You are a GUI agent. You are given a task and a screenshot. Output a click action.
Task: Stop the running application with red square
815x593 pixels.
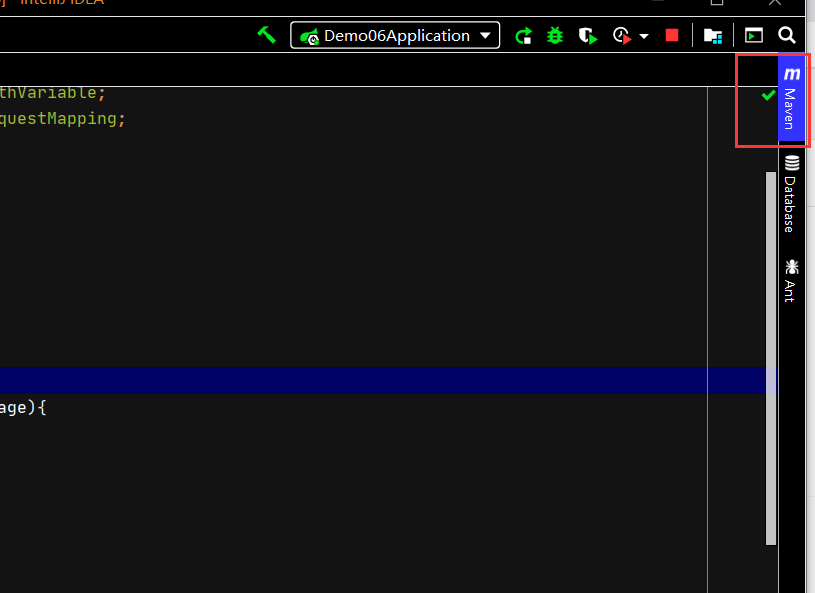coord(672,35)
